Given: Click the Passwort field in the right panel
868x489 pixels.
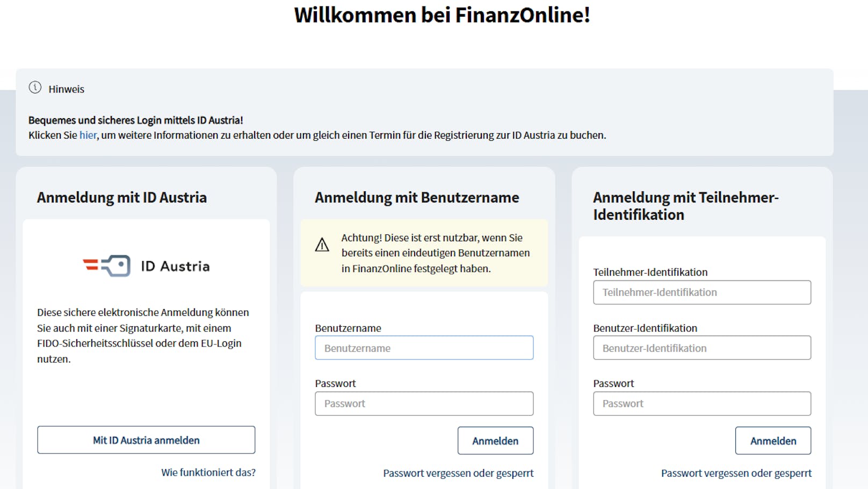Looking at the screenshot, I should (x=701, y=403).
